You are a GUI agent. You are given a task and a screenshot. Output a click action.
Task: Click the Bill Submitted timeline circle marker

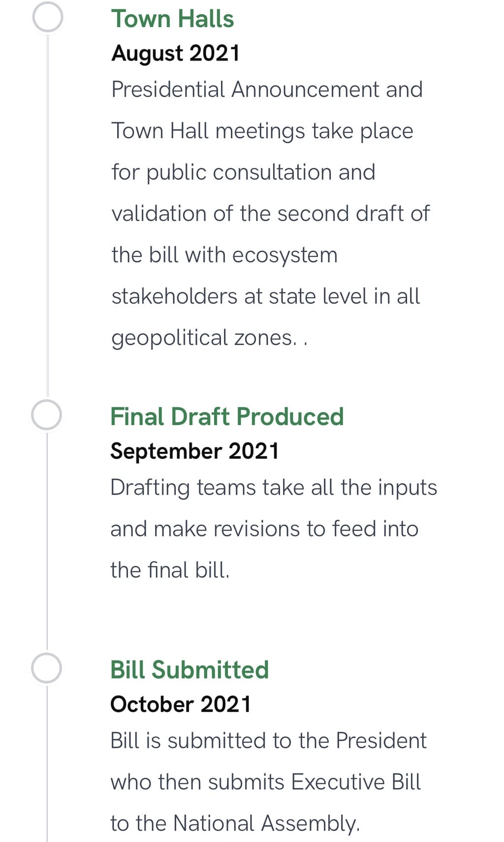click(x=47, y=668)
